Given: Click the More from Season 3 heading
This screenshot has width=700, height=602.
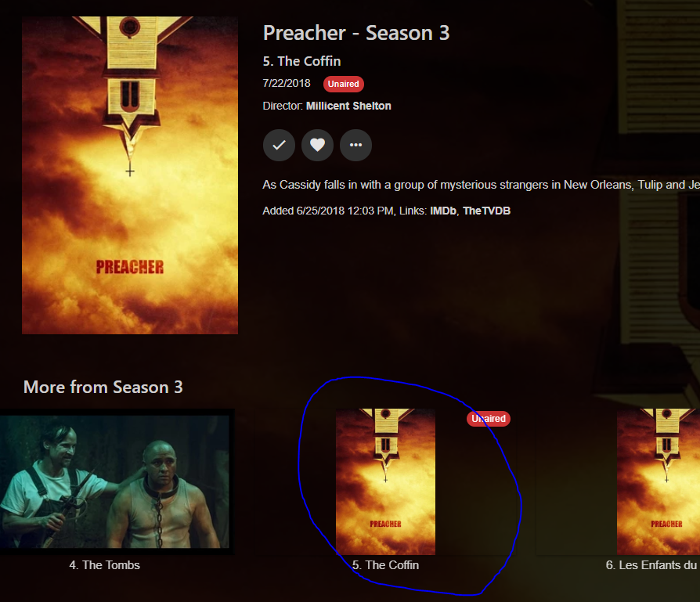Looking at the screenshot, I should 103,387.
